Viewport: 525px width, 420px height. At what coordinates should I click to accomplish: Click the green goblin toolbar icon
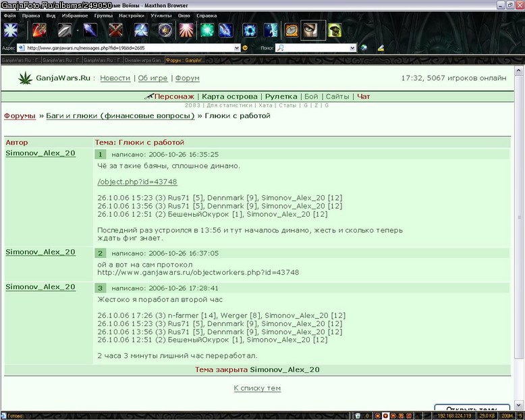(x=335, y=30)
